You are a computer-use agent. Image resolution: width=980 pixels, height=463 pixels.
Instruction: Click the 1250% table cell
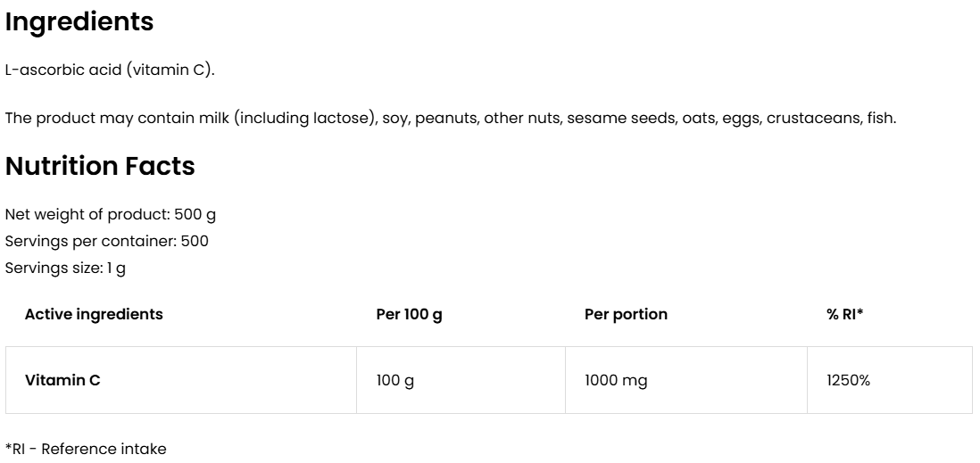pyautogui.click(x=848, y=380)
